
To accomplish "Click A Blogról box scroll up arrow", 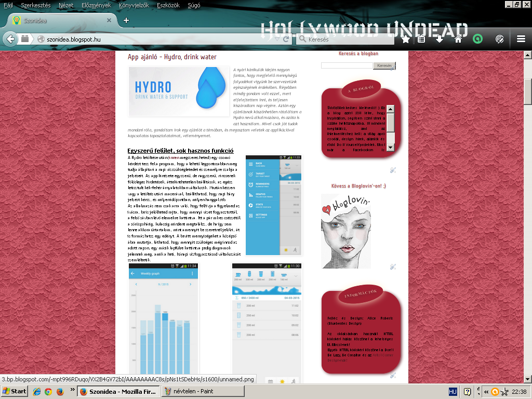I will coord(391,109).
